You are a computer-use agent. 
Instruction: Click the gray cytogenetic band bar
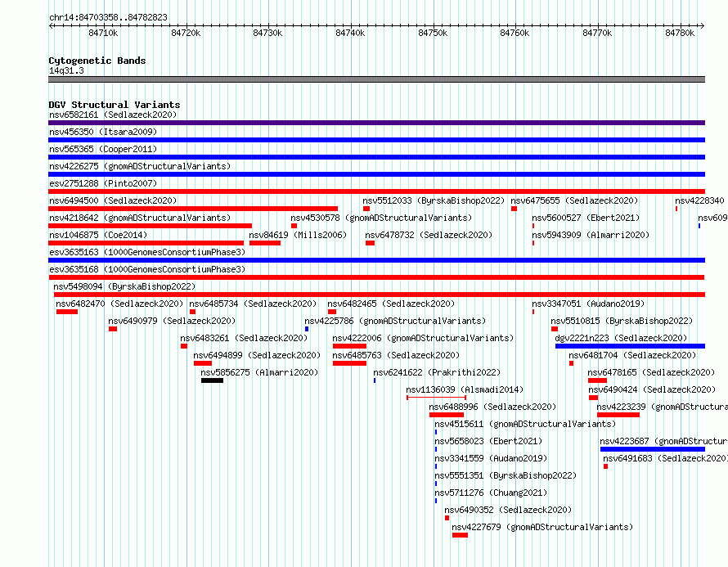click(x=376, y=79)
